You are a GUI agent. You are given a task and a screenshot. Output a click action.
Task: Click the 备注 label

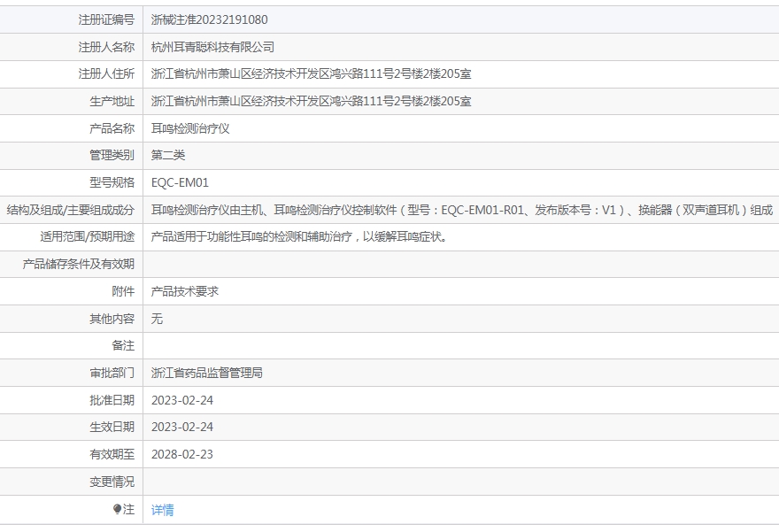[x=123, y=346]
